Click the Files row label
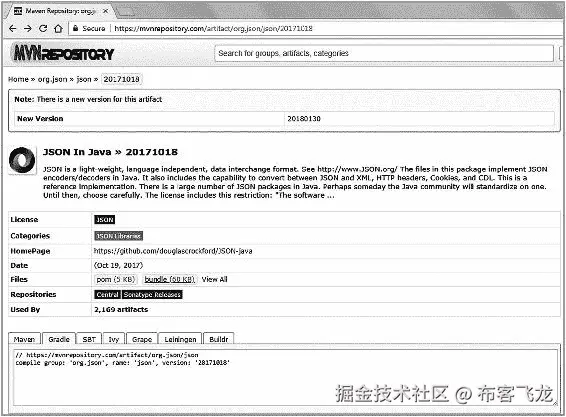The image size is (566, 417). [19, 279]
